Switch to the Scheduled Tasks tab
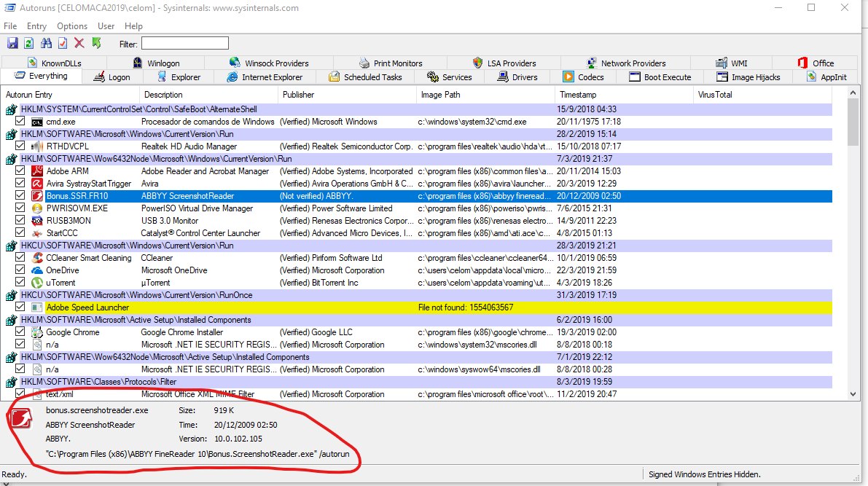 click(365, 77)
